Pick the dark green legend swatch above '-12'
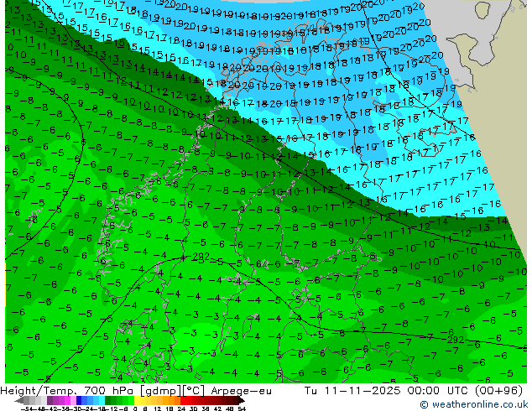This screenshot has height=411, width=532. 108,401
